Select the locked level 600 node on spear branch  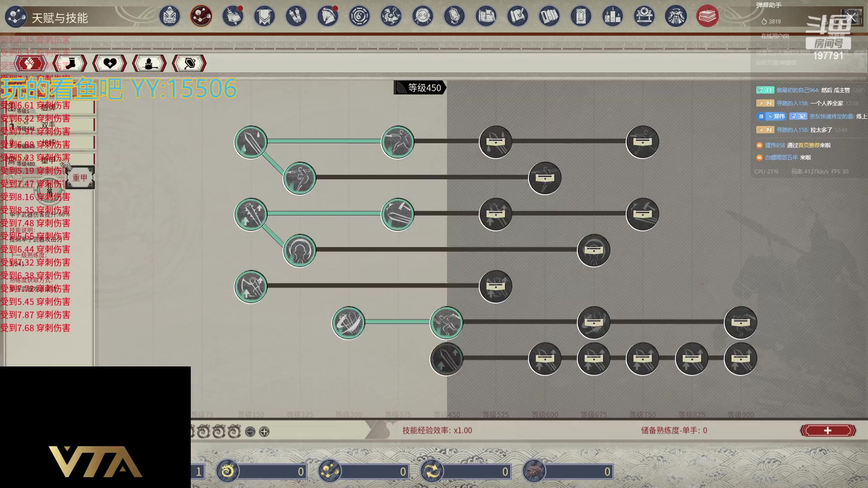click(x=545, y=178)
